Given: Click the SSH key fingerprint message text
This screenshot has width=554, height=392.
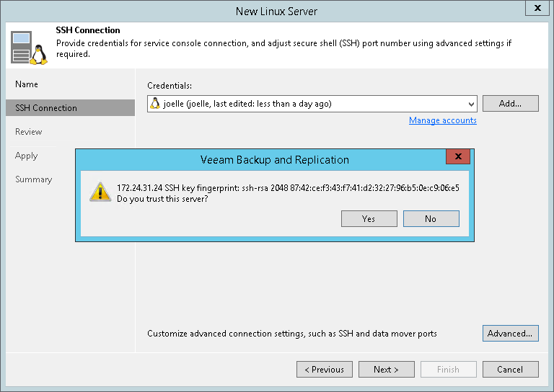Looking at the screenshot, I should click(x=288, y=187).
